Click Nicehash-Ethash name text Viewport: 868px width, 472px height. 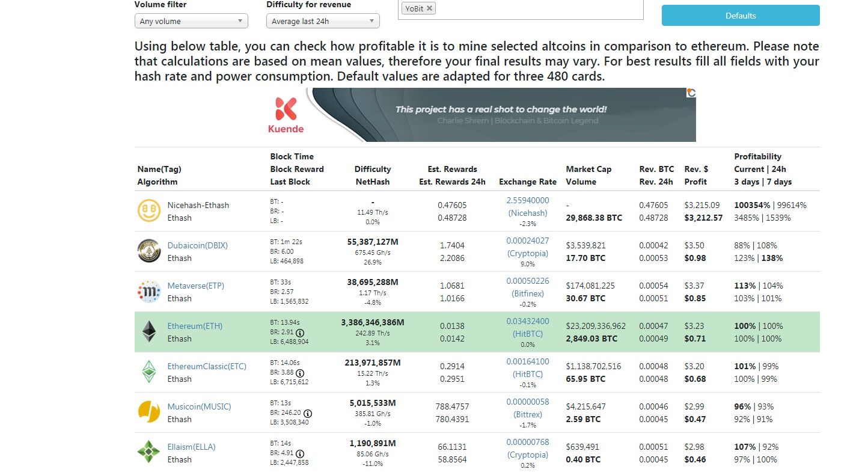pyautogui.click(x=198, y=205)
